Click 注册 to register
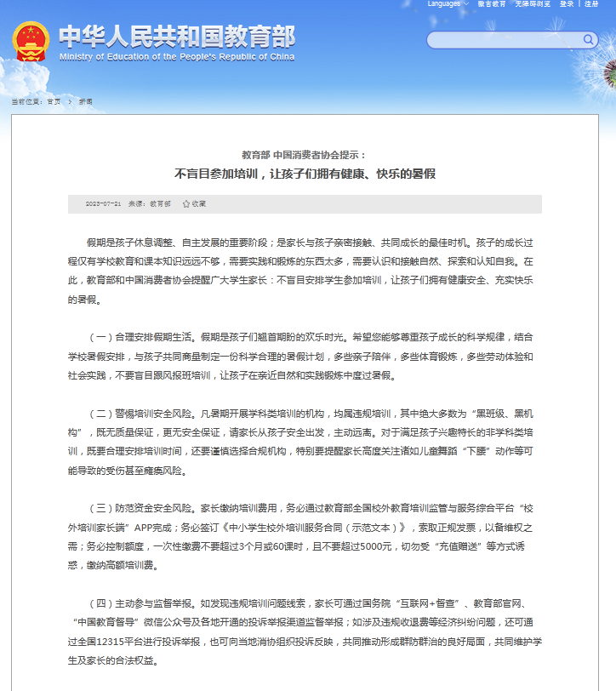Image resolution: width=616 pixels, height=691 pixels. pos(591,4)
